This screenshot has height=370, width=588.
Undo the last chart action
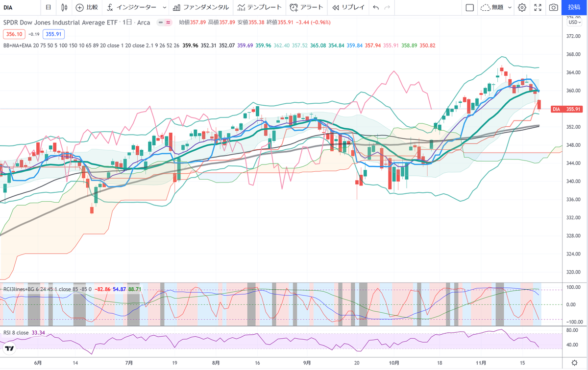[x=376, y=7]
